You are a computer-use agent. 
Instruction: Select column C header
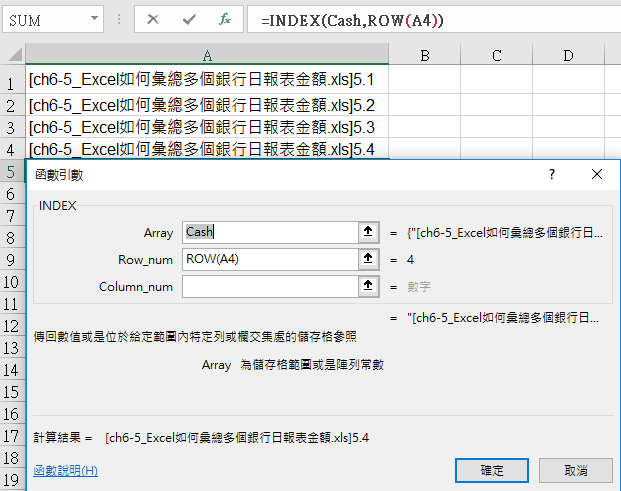pyautogui.click(x=497, y=54)
